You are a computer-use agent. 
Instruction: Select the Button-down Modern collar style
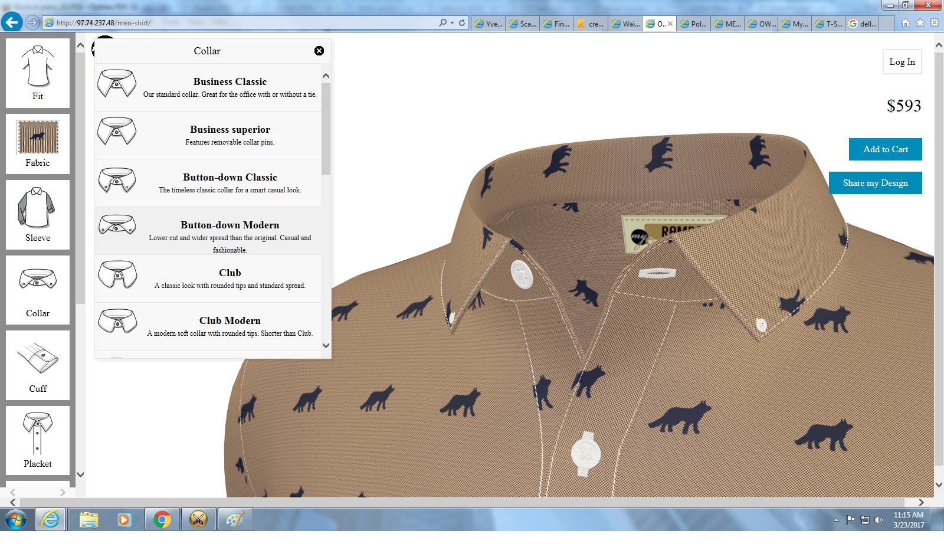[230, 231]
